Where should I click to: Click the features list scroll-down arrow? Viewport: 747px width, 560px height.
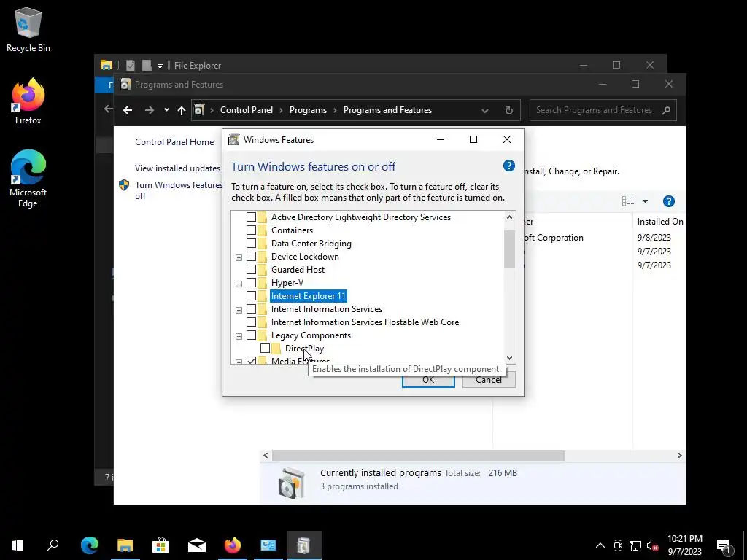(x=509, y=357)
